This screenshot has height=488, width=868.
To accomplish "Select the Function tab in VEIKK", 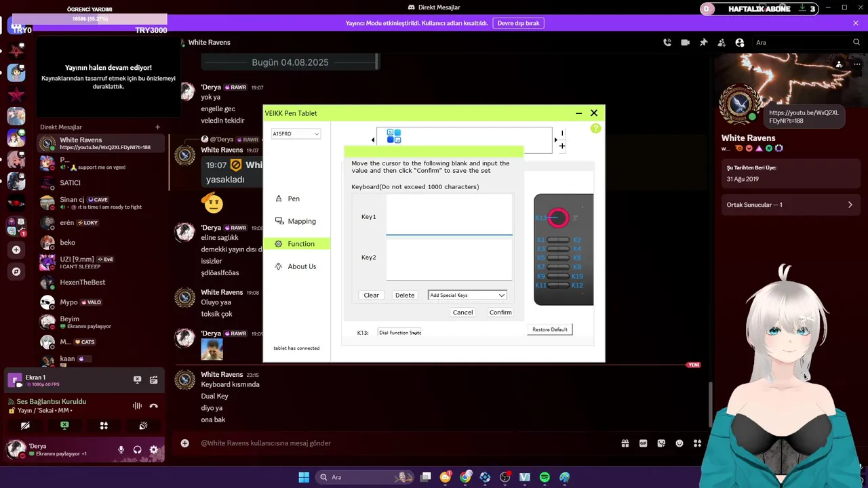I will pyautogui.click(x=297, y=244).
